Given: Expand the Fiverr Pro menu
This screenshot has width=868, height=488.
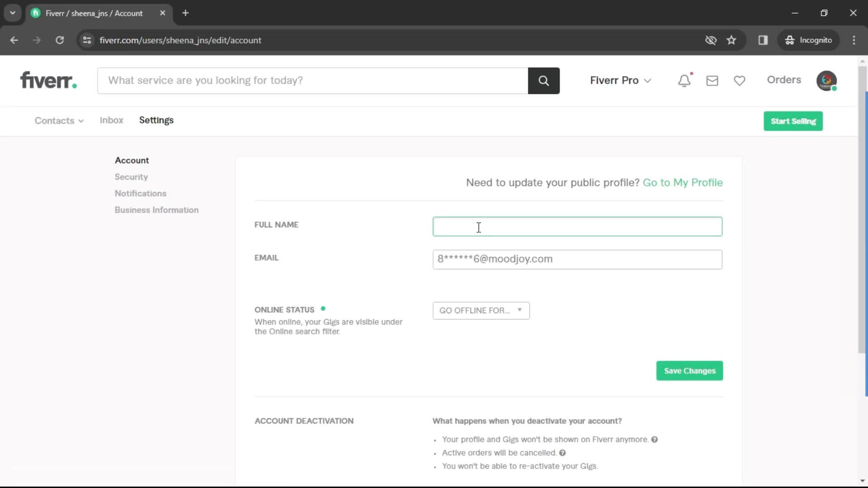Looking at the screenshot, I should point(620,79).
